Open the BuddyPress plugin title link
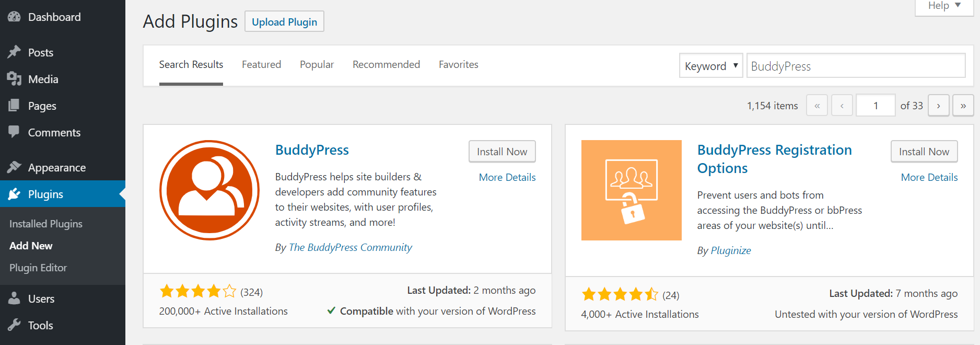The height and width of the screenshot is (345, 980). (x=312, y=150)
